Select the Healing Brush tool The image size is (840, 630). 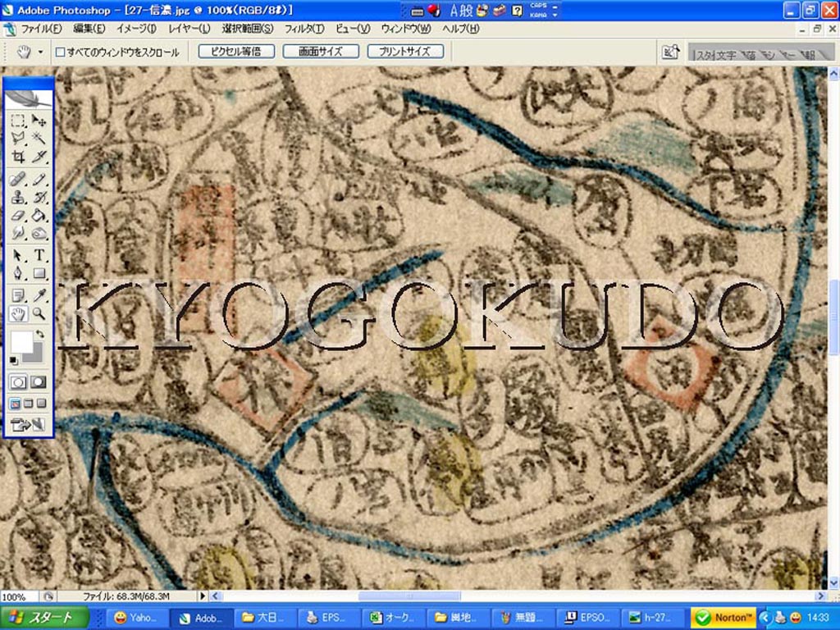click(x=18, y=179)
